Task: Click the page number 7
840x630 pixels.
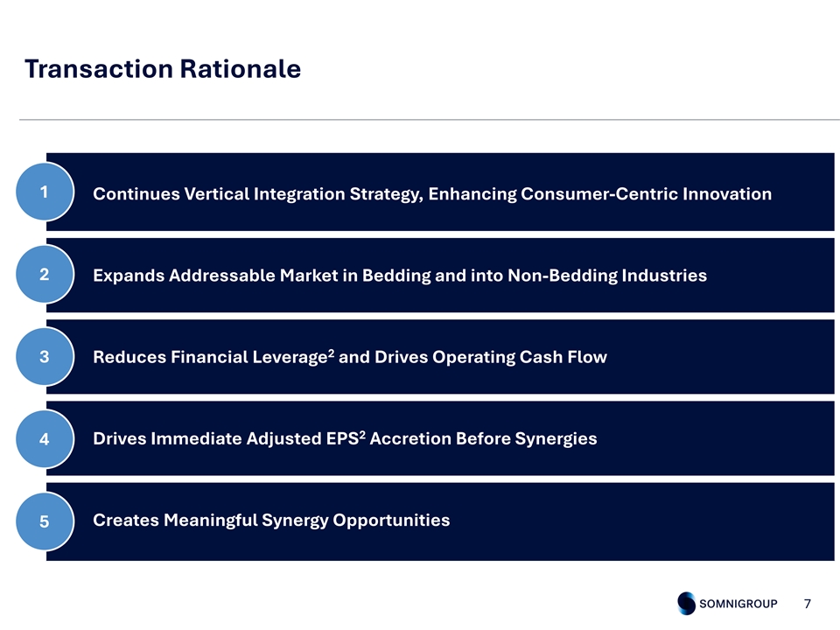Action: point(808,604)
